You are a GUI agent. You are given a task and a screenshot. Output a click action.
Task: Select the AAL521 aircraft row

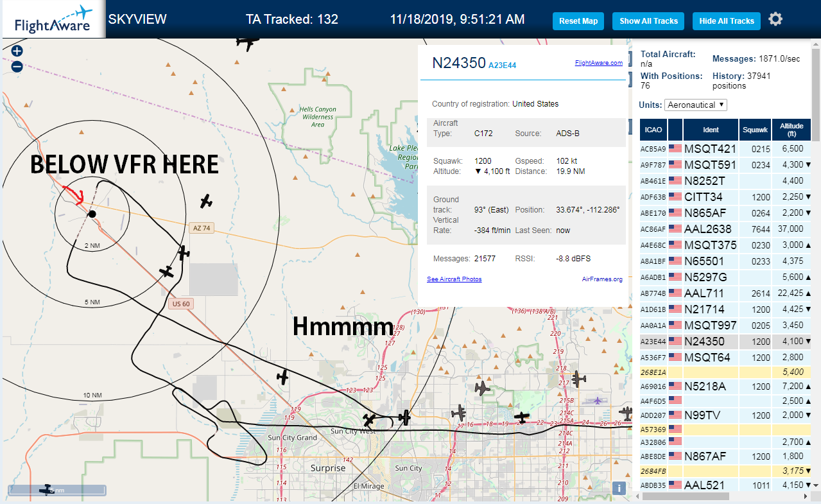coord(725,485)
